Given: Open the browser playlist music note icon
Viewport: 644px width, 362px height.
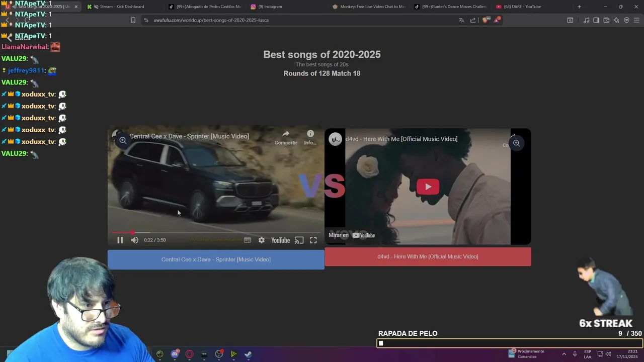Looking at the screenshot, I should click(586, 20).
